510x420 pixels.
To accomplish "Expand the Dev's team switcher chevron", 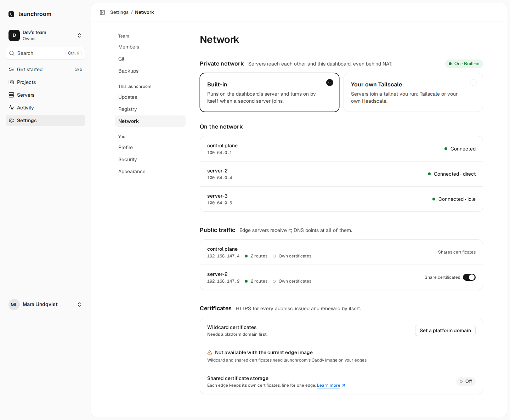I will [x=79, y=35].
